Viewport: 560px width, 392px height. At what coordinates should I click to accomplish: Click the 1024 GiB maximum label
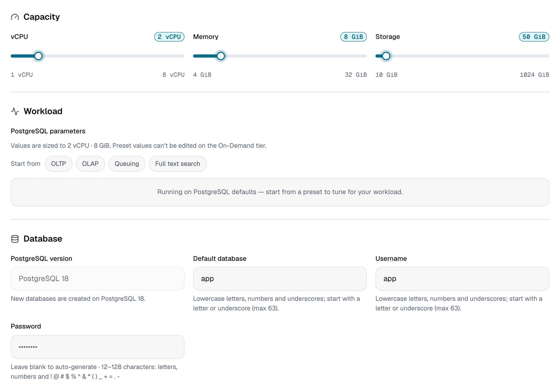[535, 75]
